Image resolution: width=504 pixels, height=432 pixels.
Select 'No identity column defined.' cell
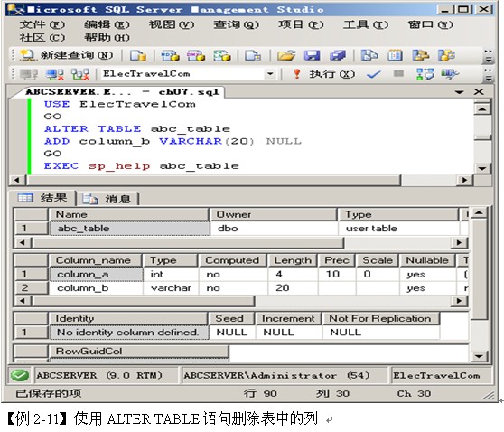pyautogui.click(x=129, y=333)
